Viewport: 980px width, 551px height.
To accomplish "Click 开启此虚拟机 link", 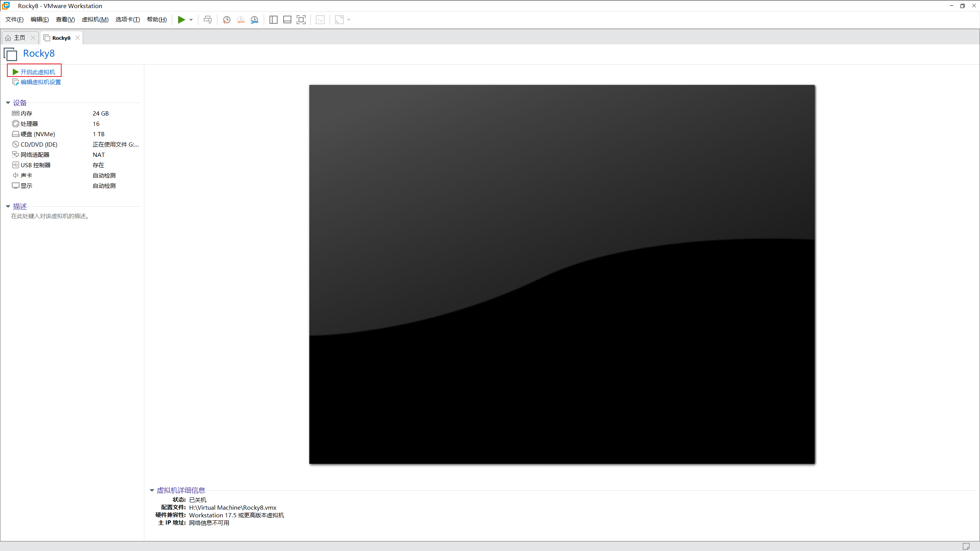I will pyautogui.click(x=37, y=72).
